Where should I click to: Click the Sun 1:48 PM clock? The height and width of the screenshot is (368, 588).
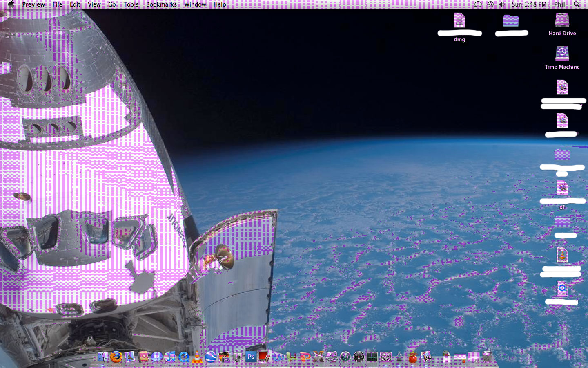coord(529,4)
